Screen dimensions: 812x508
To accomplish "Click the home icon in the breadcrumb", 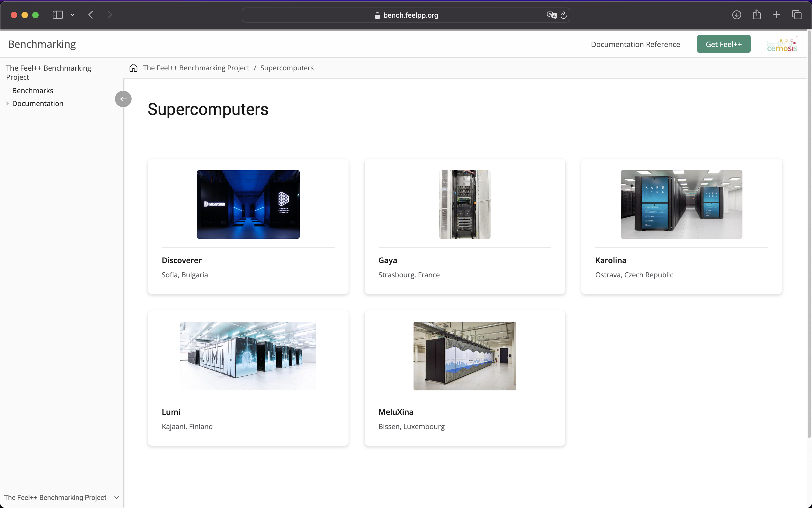I will pyautogui.click(x=133, y=68).
